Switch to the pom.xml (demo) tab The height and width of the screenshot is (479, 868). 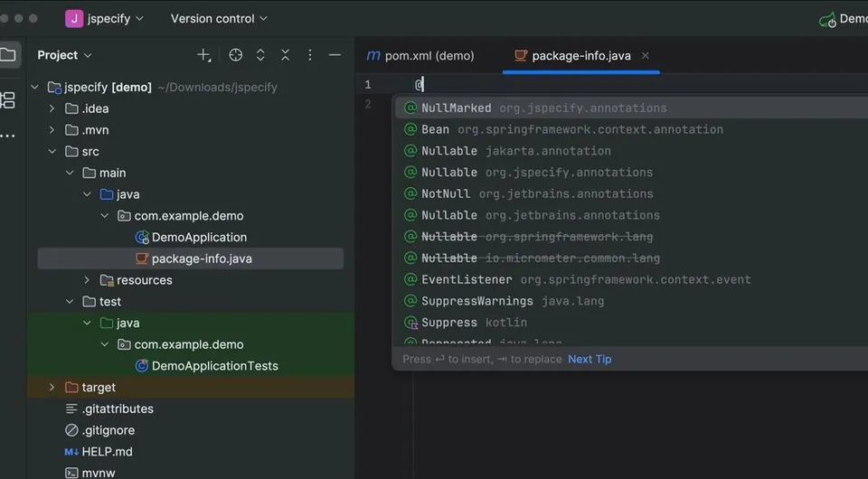420,56
